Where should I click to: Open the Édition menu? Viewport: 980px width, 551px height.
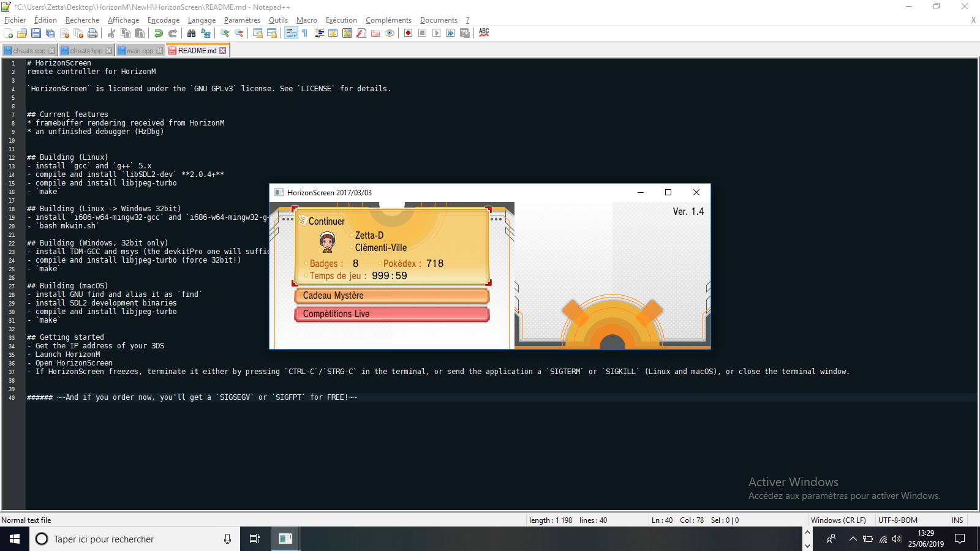[46, 20]
